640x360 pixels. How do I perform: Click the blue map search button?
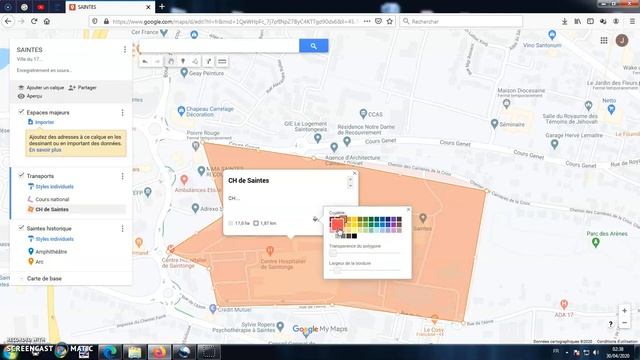coord(313,46)
